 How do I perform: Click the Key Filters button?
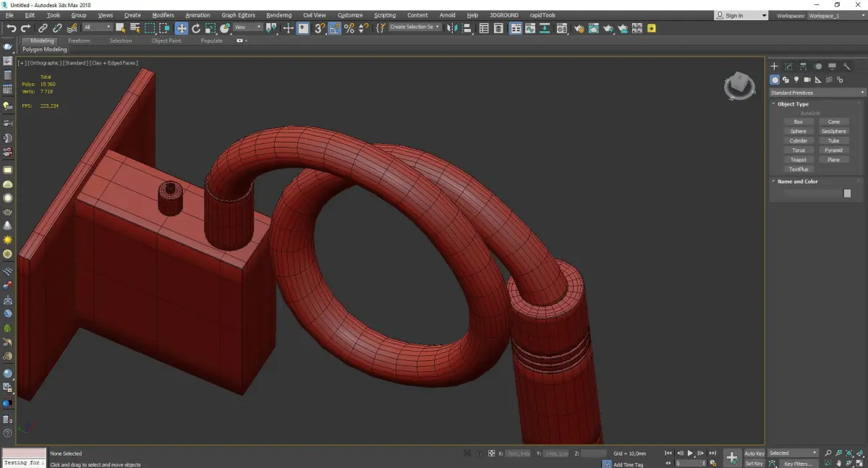pos(798,464)
